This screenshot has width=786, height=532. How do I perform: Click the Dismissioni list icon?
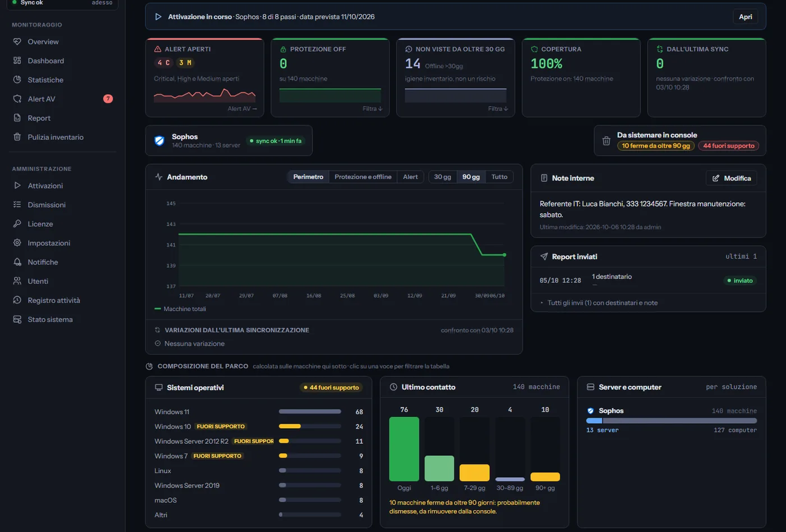17,205
